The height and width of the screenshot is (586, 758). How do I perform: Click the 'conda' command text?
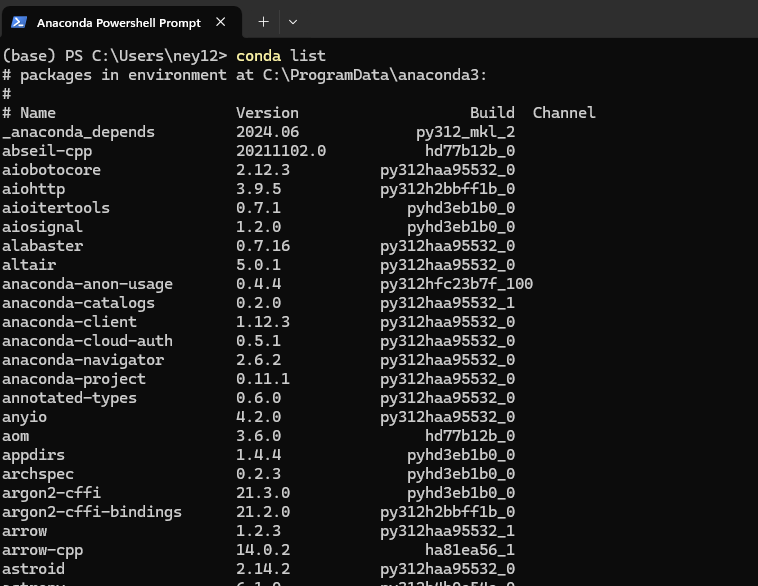point(258,56)
